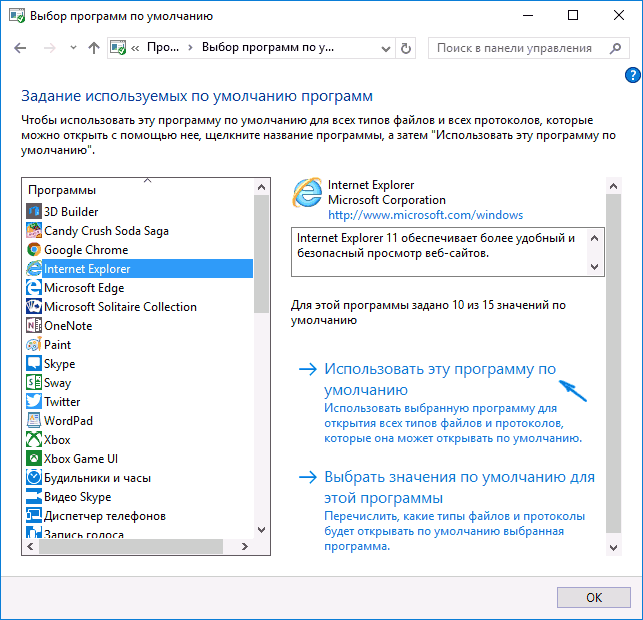Click the control panel icon in address bar

pyautogui.click(x=118, y=48)
